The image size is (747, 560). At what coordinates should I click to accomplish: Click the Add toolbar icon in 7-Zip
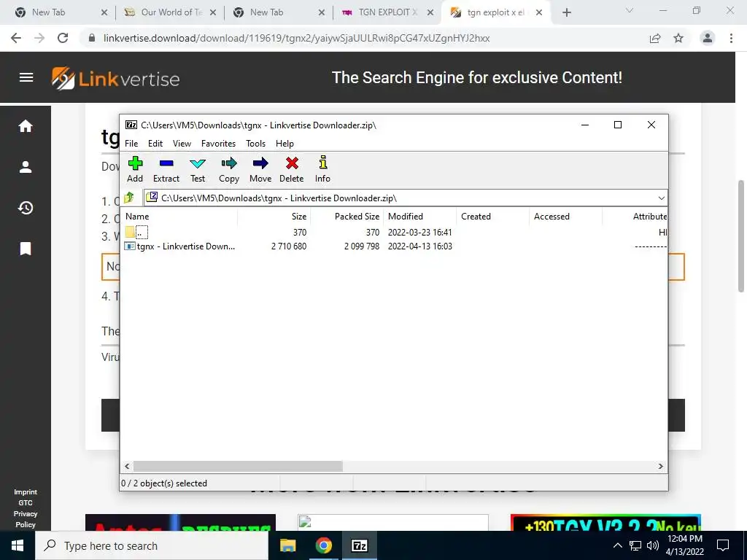pyautogui.click(x=135, y=169)
